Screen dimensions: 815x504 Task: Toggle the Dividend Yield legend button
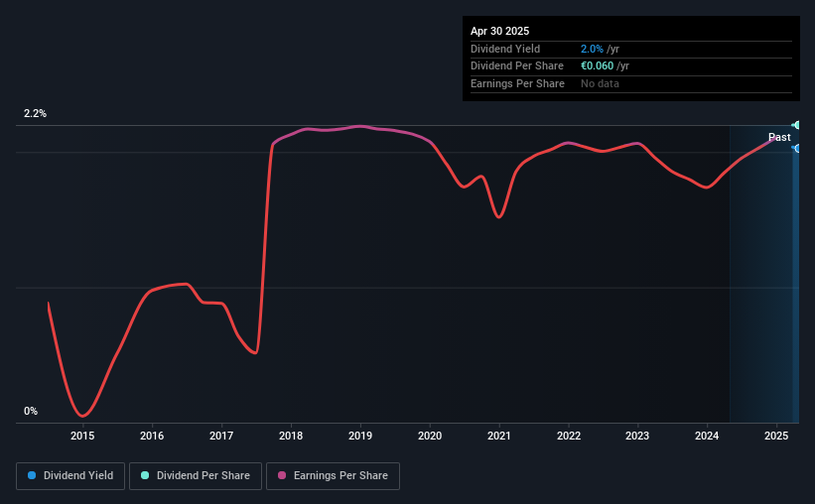[70, 476]
